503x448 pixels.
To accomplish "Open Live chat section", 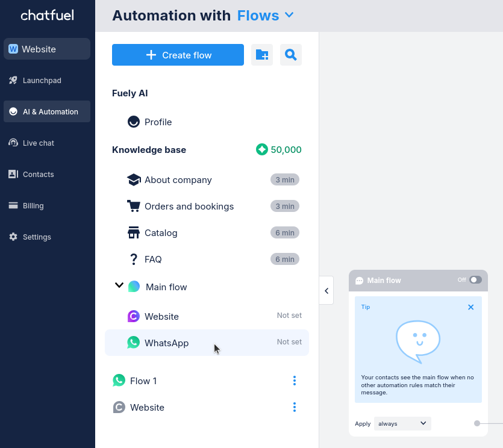I will point(38,143).
